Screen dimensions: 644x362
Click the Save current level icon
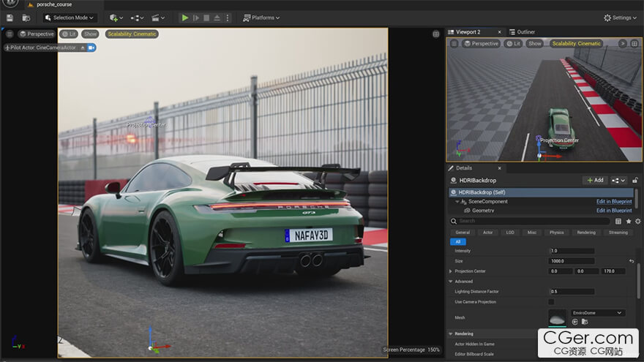pos(10,18)
